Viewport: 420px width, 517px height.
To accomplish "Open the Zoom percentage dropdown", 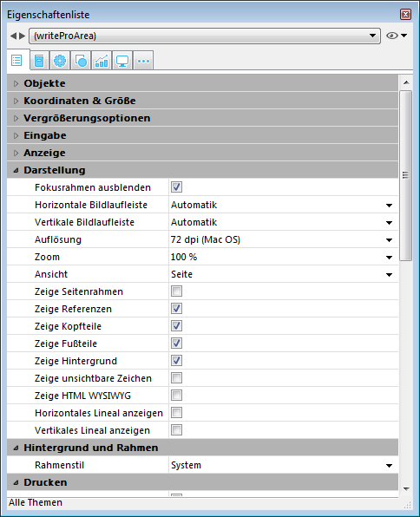I will 283,257.
